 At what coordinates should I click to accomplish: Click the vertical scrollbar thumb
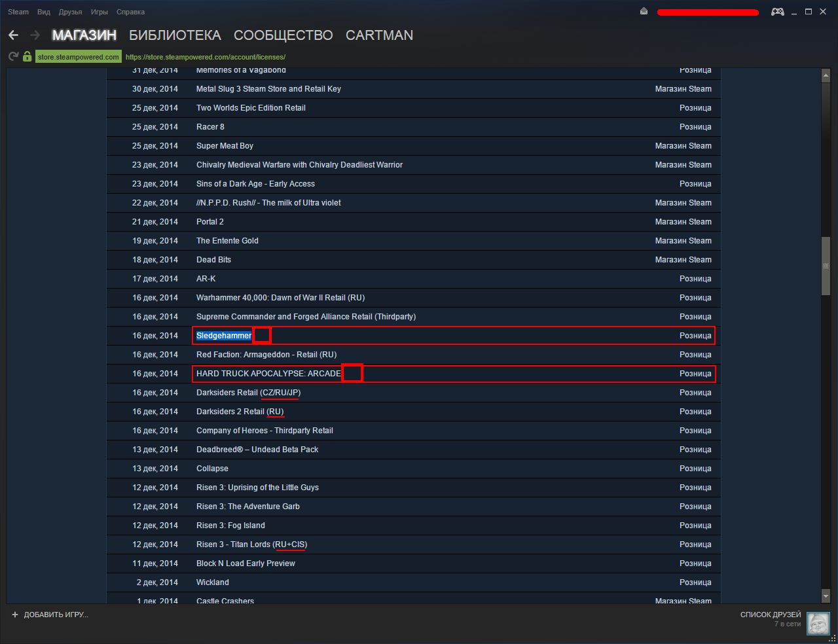coord(826,266)
